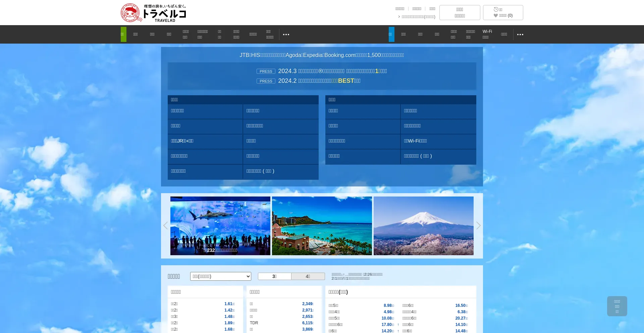Click the chevron link beneath the header links
Viewport: 644px width, 333px height.
417,17
